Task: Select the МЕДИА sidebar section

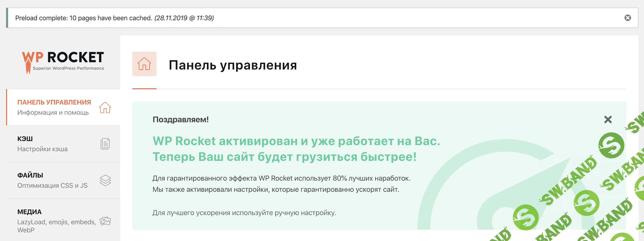Action: pos(29,212)
